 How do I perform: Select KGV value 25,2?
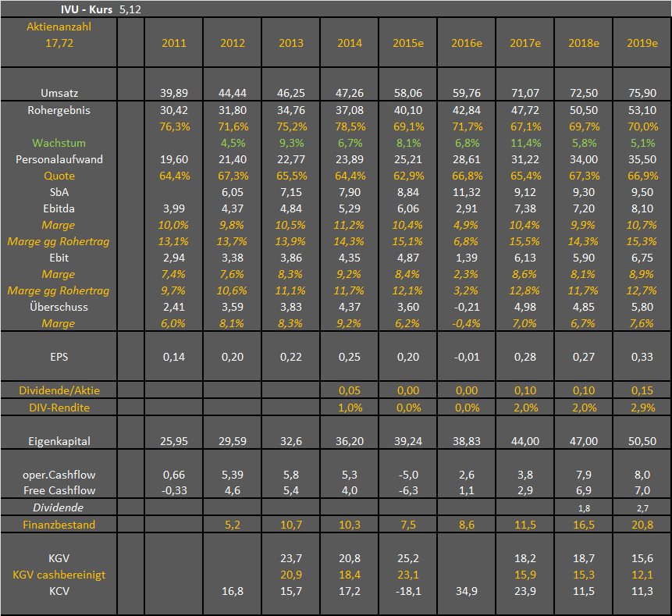(408, 558)
